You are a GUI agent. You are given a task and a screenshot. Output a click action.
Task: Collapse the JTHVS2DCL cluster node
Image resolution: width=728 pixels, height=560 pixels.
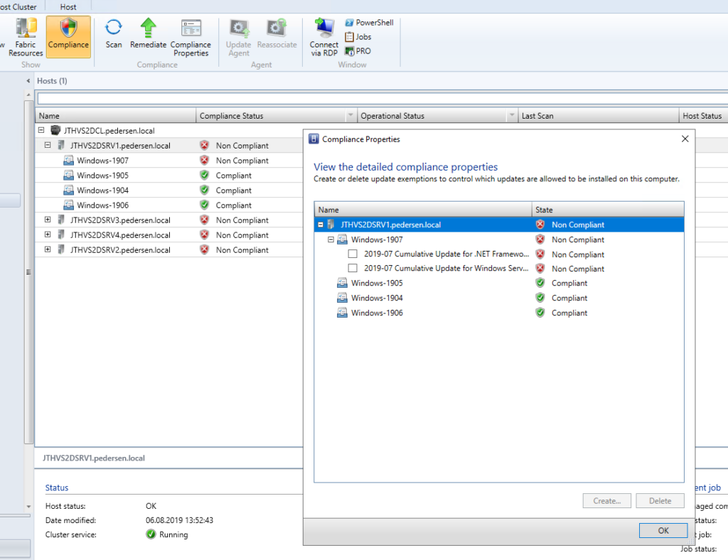coord(41,130)
